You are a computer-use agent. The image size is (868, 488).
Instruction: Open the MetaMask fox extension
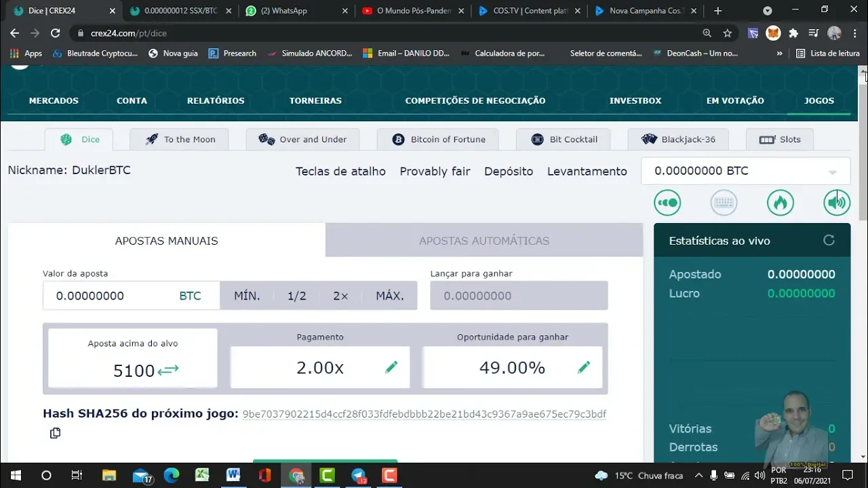click(772, 33)
